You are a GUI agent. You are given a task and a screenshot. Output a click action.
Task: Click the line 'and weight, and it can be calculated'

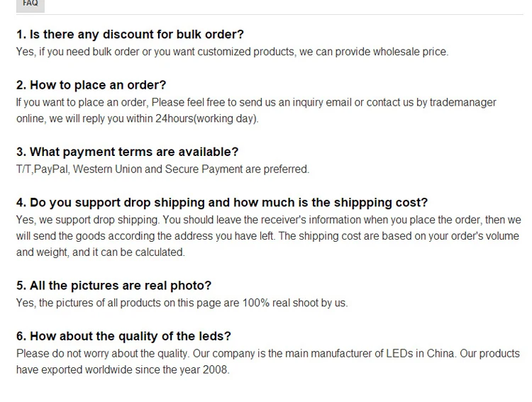101,252
